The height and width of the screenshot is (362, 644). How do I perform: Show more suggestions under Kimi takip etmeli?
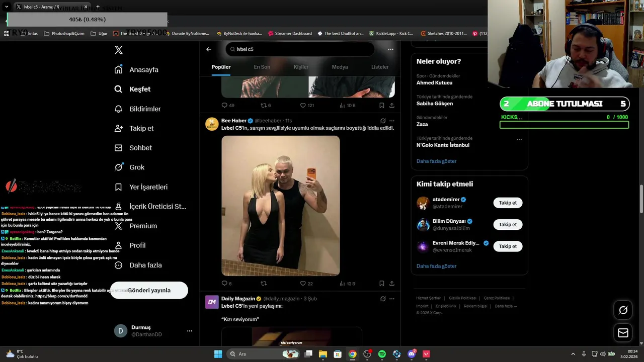pyautogui.click(x=436, y=266)
